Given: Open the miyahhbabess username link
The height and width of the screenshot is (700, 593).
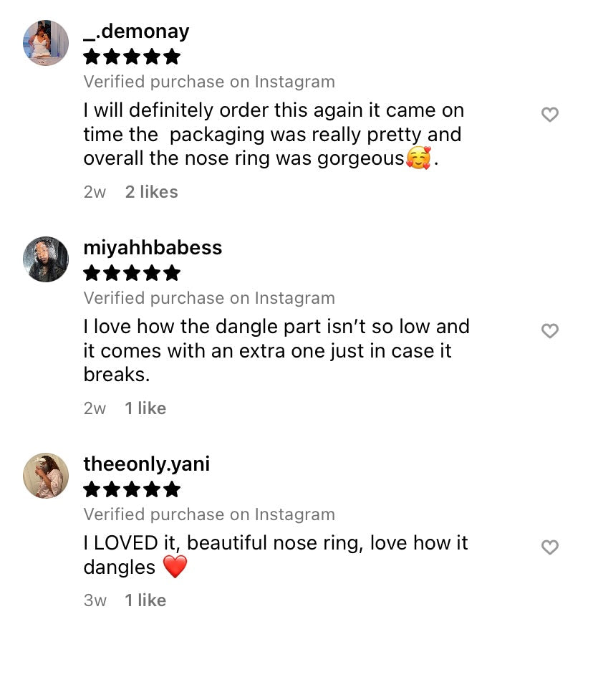Looking at the screenshot, I should (153, 248).
